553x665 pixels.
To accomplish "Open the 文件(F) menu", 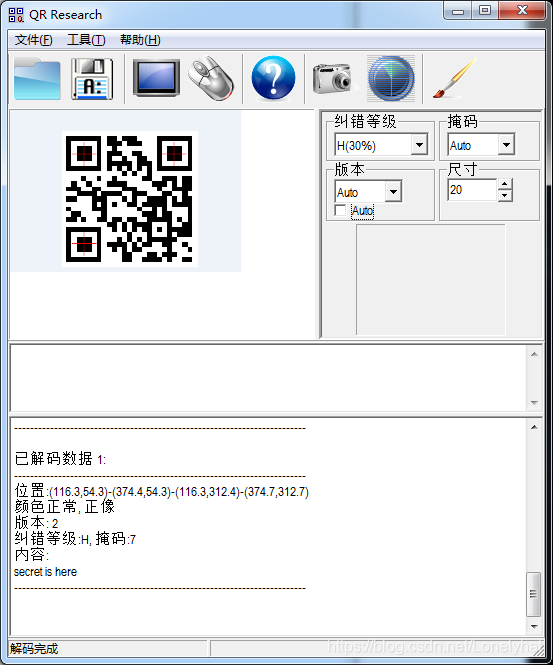I will point(34,40).
